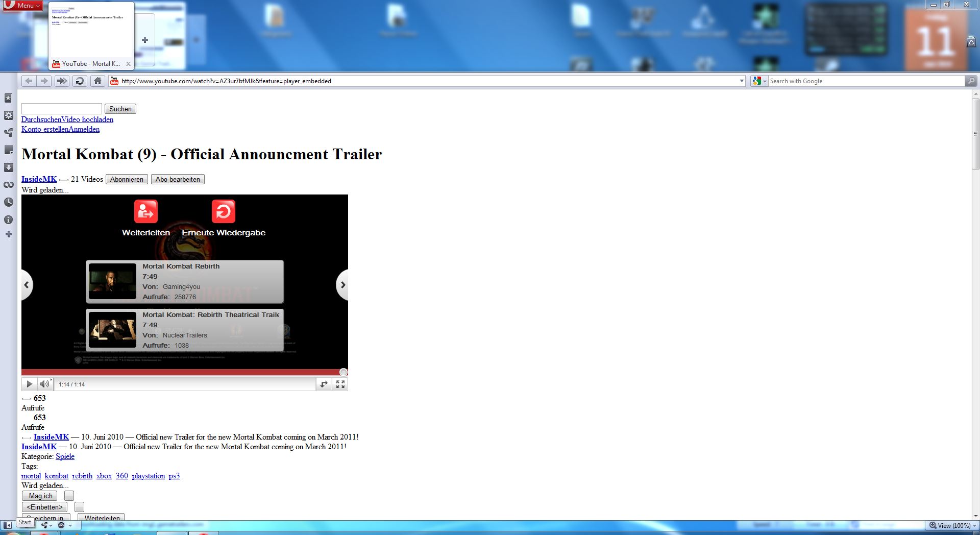
Task: Close the YouTube tab
Action: [128, 64]
